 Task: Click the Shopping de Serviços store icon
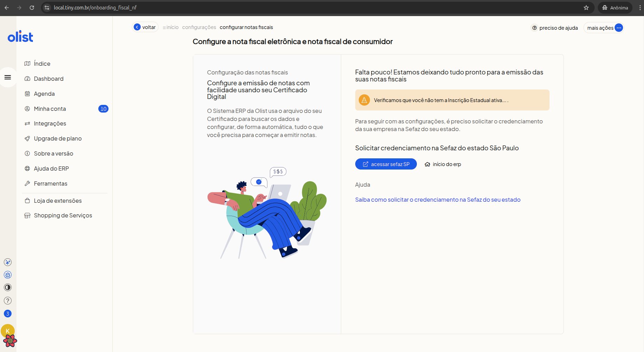pos(27,215)
